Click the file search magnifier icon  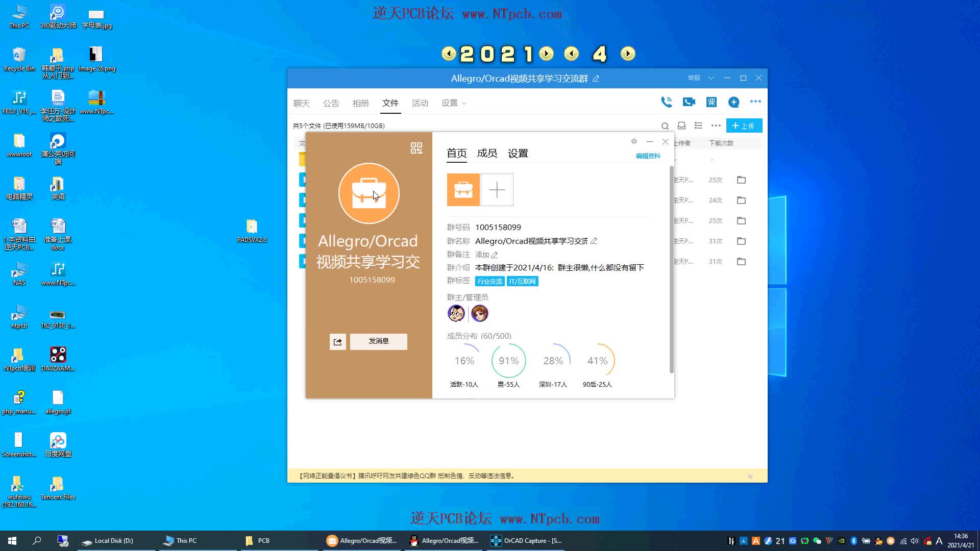(x=665, y=126)
